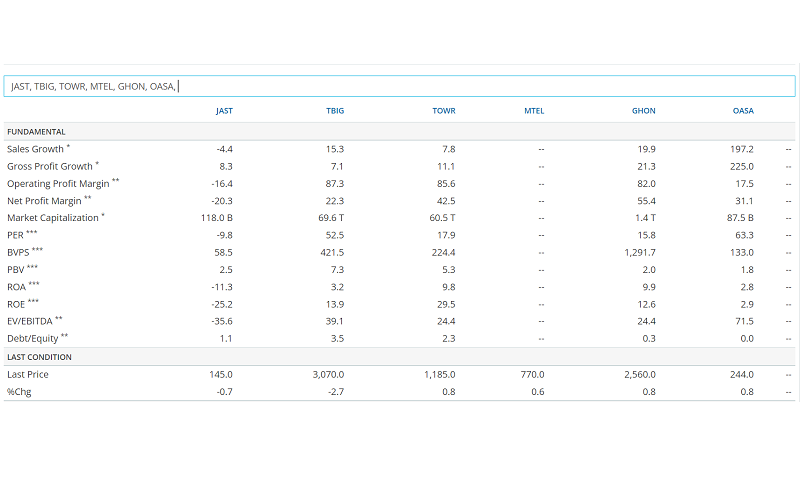The width and height of the screenshot is (800, 480).
Task: Click the stock ticker input field
Action: coord(399,86)
